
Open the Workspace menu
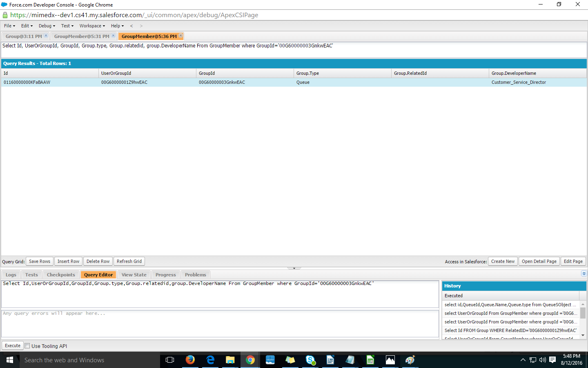[92, 26]
